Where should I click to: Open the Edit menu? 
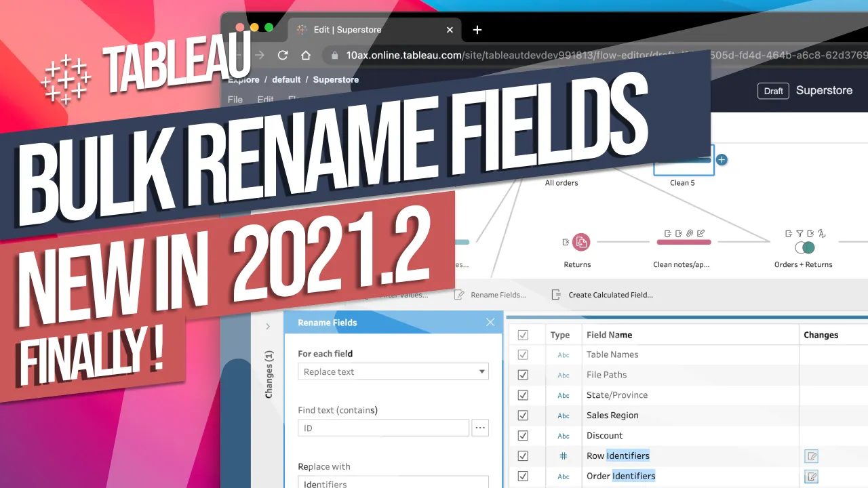[x=265, y=99]
